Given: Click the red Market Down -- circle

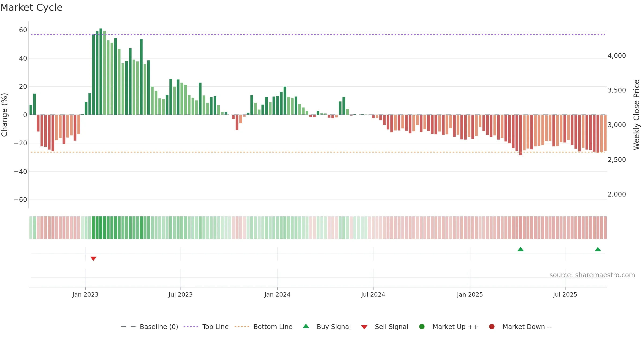Looking at the screenshot, I should click(492, 327).
